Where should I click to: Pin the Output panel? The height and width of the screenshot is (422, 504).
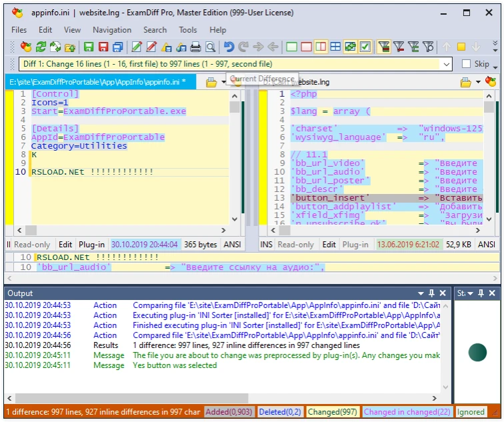click(x=432, y=293)
